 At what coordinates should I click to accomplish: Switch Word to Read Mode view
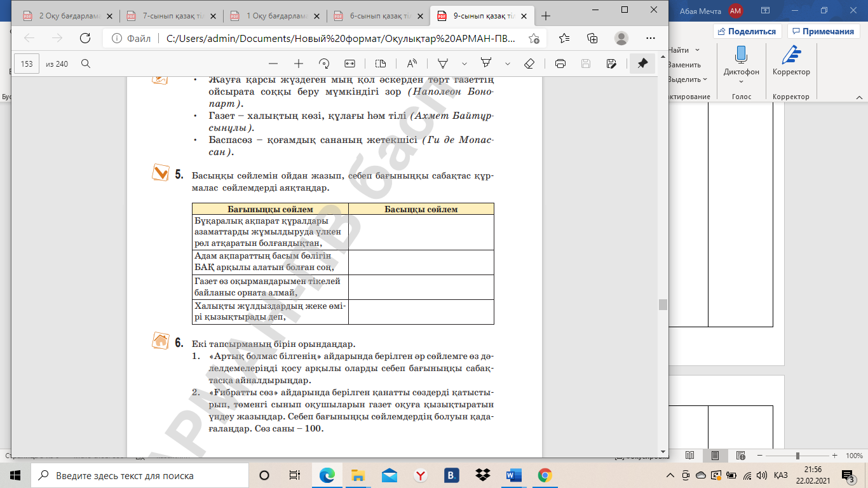tap(690, 456)
